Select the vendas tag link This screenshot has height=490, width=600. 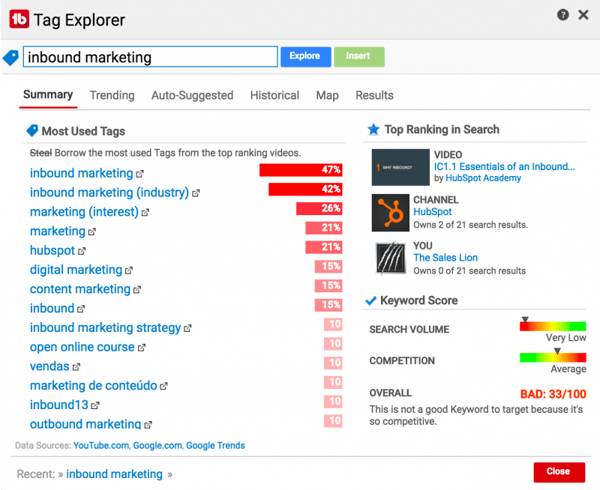(x=50, y=366)
